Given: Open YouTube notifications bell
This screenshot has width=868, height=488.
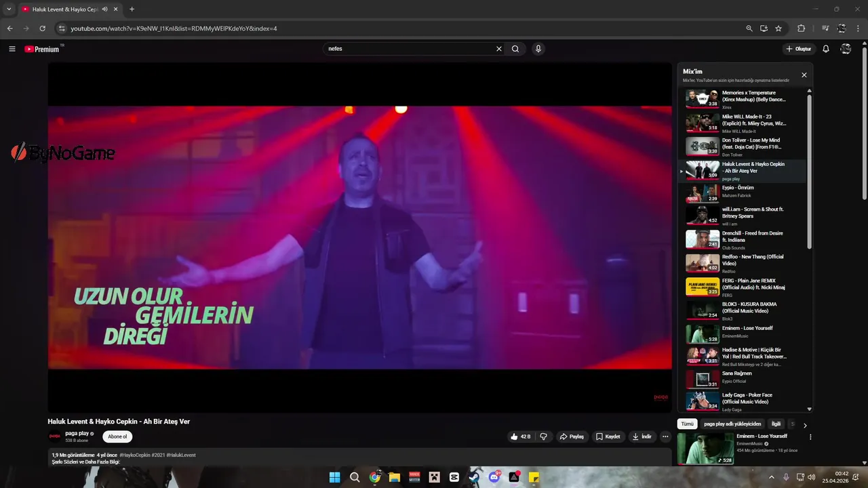Looking at the screenshot, I should (826, 49).
